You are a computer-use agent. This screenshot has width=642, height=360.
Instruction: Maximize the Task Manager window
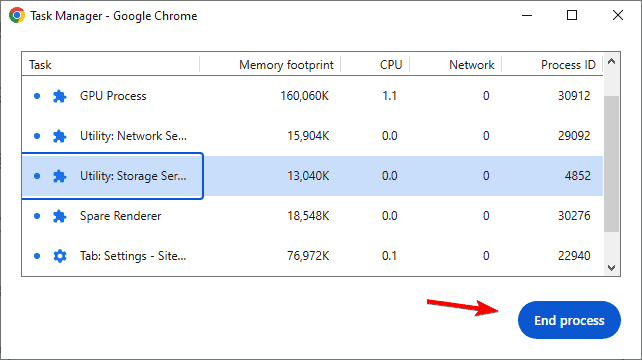tap(572, 16)
